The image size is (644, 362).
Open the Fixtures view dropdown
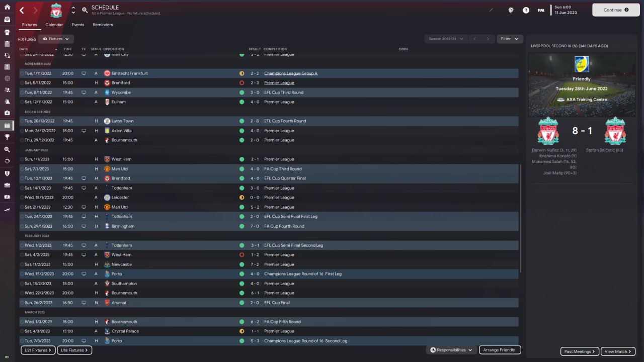click(x=56, y=39)
